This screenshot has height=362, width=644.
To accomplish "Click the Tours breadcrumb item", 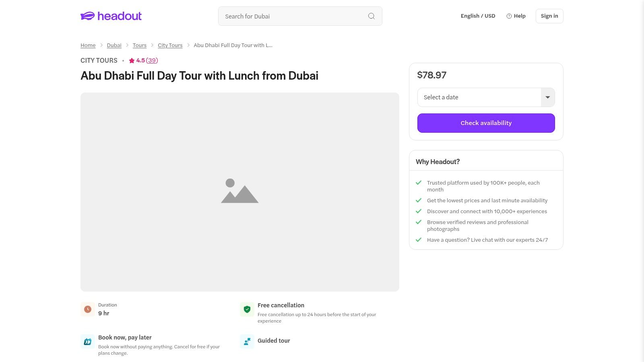I will coord(139,45).
